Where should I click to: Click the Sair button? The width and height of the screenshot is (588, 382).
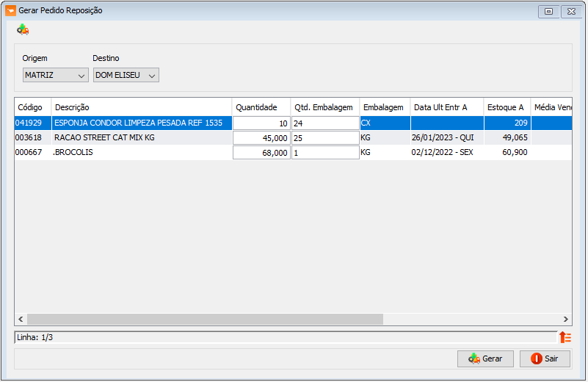tap(545, 358)
